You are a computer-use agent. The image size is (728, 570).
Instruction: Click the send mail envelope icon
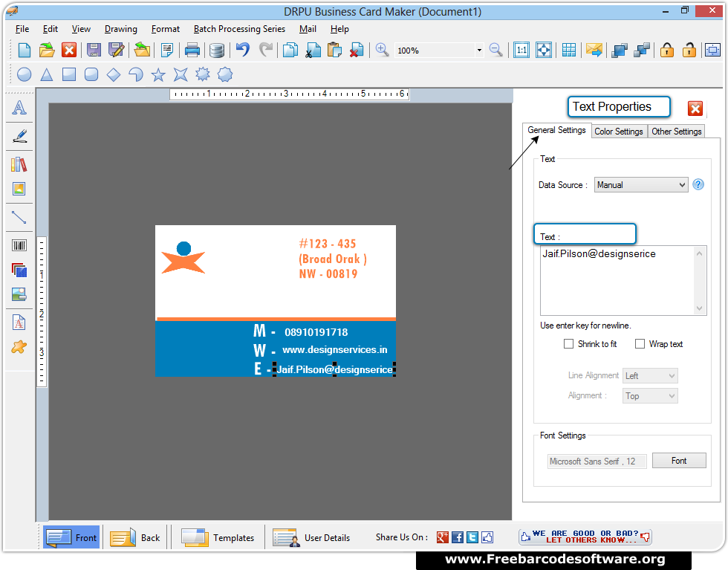(x=594, y=50)
